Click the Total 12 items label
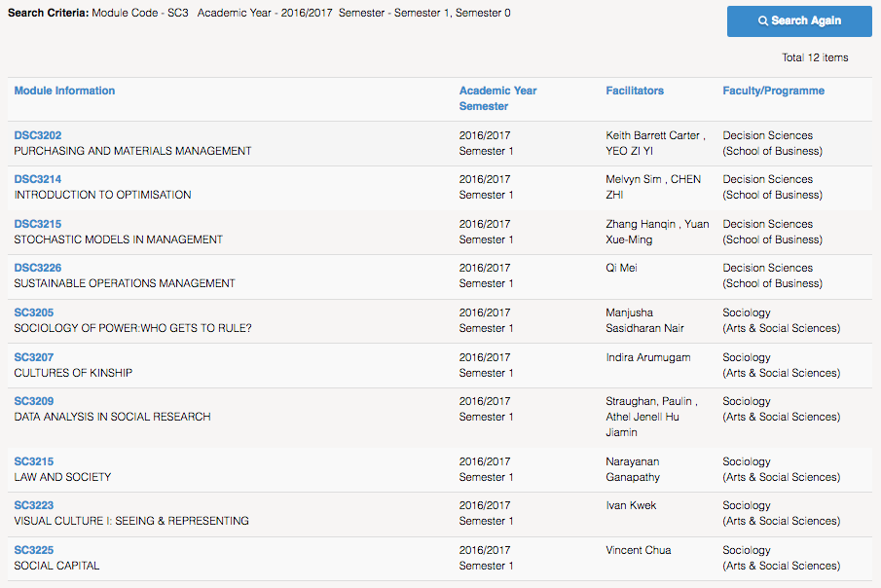The height and width of the screenshot is (588, 881). [x=815, y=57]
